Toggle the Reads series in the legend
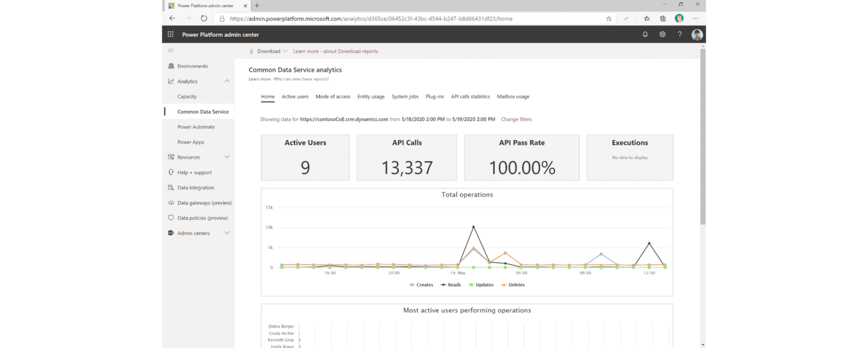The width and height of the screenshot is (868, 348). pos(450,284)
